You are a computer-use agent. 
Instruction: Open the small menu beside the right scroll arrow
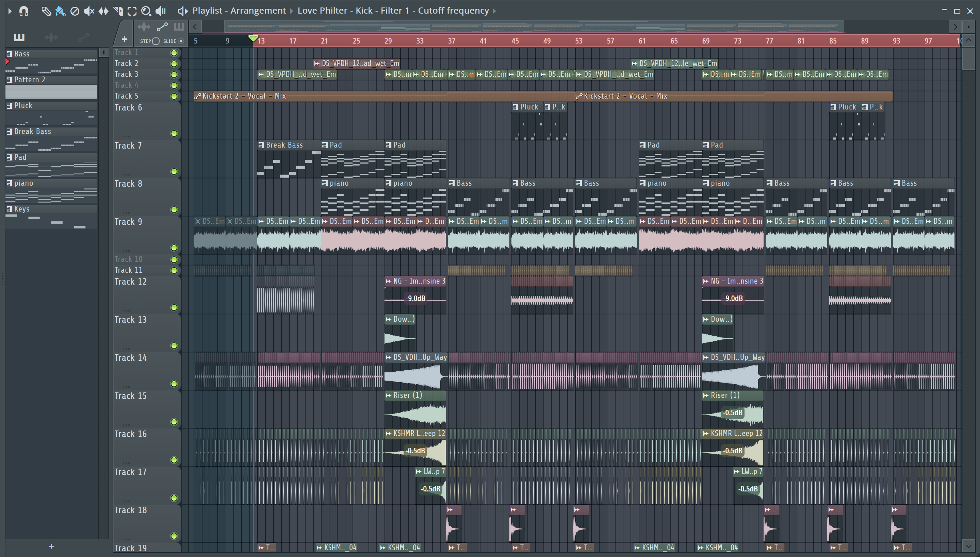968,27
